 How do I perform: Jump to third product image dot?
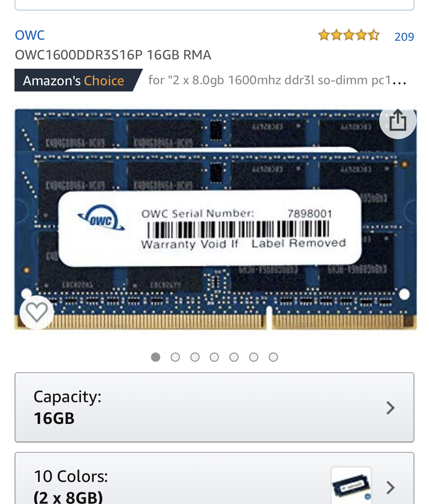pos(195,357)
